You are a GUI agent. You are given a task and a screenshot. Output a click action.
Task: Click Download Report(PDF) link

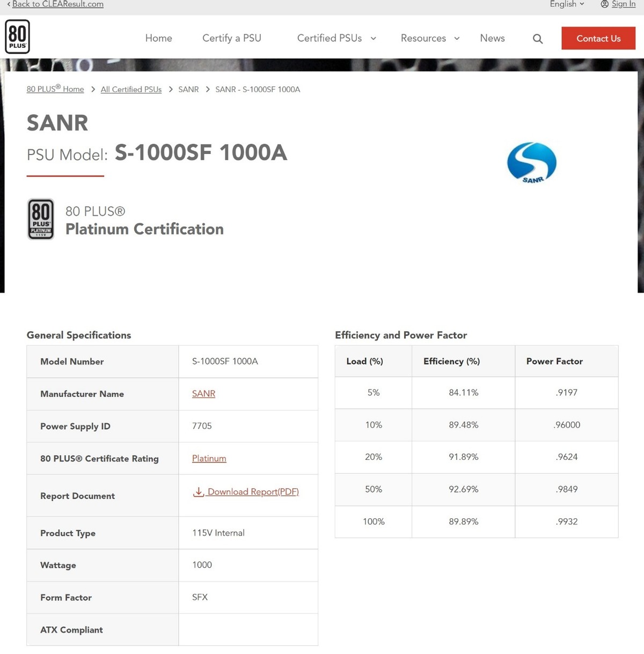pyautogui.click(x=253, y=491)
